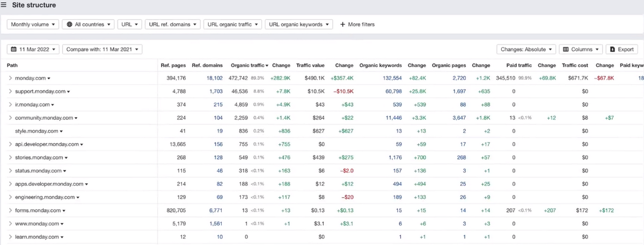
Task: Expand the forms.monday.com row chevron
Action: [x=10, y=211]
